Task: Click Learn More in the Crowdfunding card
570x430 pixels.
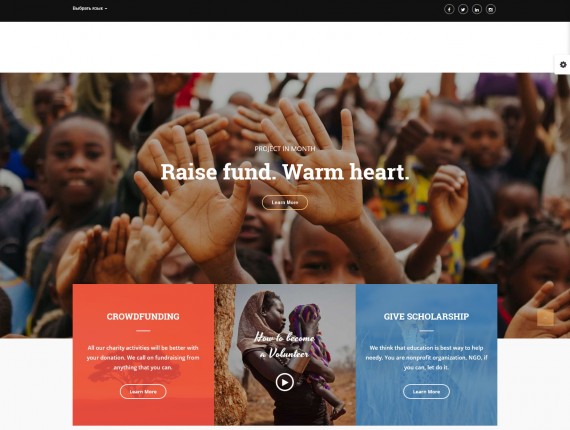Action: pos(143,391)
